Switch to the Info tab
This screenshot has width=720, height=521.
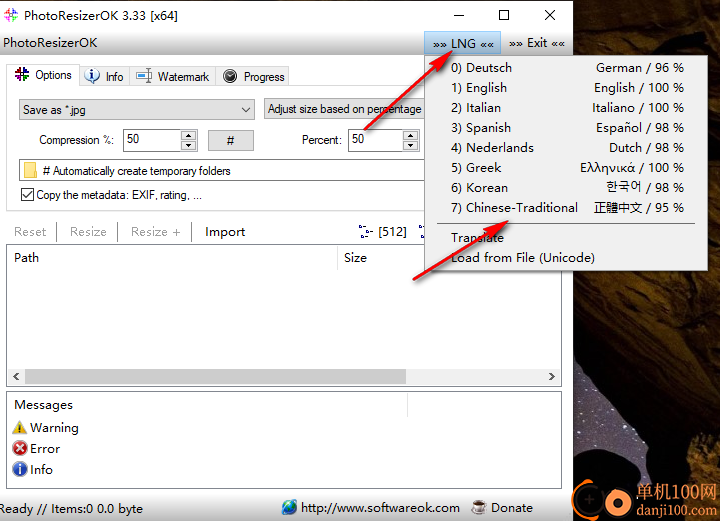click(x=104, y=76)
